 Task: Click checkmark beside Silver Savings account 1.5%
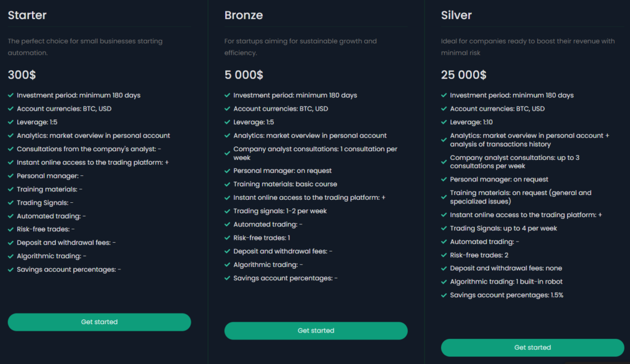click(444, 296)
